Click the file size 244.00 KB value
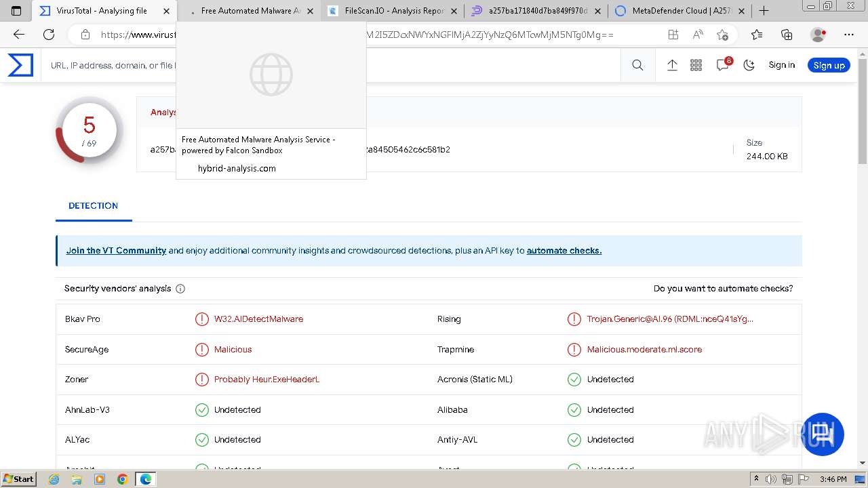The height and width of the screenshot is (488, 868). pos(767,156)
